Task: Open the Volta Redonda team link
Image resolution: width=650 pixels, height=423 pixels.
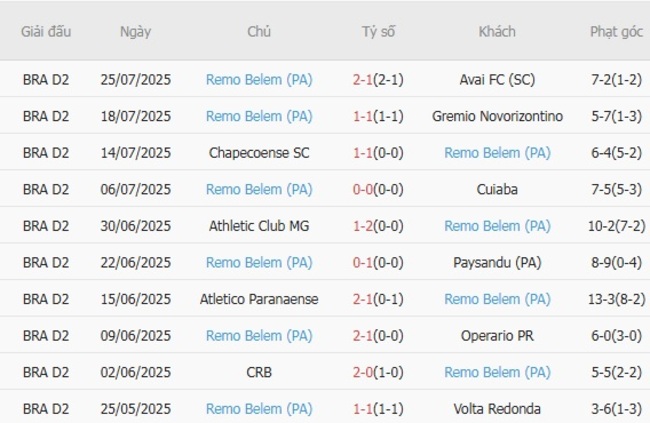Action: 497,409
